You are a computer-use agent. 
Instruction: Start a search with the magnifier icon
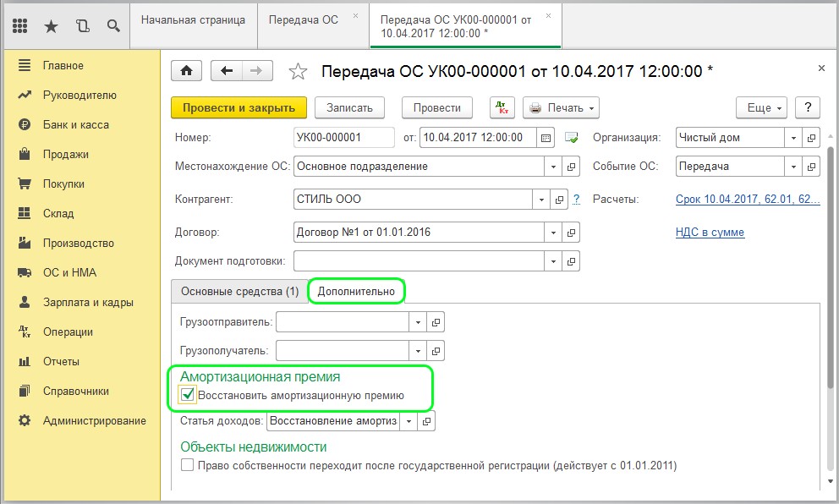point(112,25)
